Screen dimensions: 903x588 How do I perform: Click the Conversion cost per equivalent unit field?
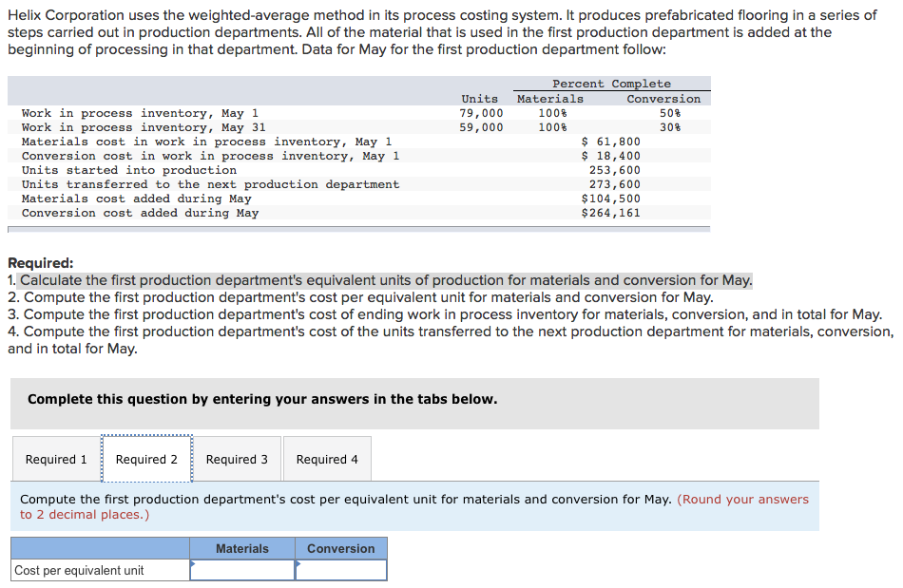341,570
